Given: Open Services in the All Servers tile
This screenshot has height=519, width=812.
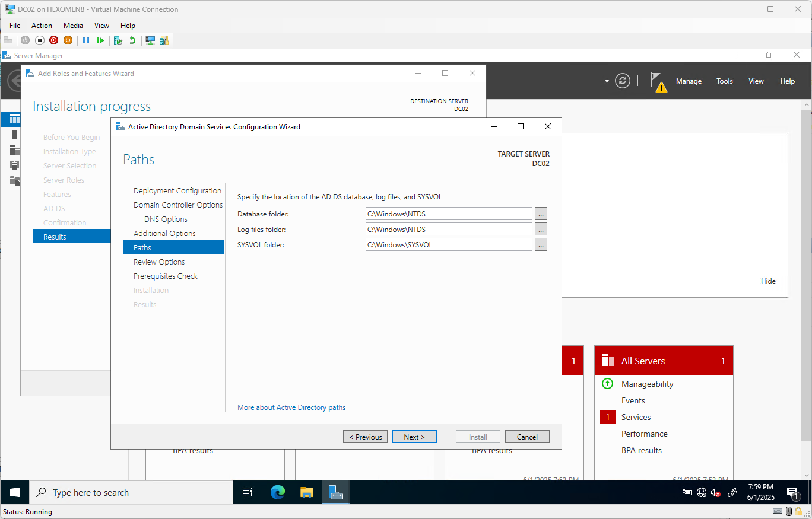Looking at the screenshot, I should pos(636,417).
